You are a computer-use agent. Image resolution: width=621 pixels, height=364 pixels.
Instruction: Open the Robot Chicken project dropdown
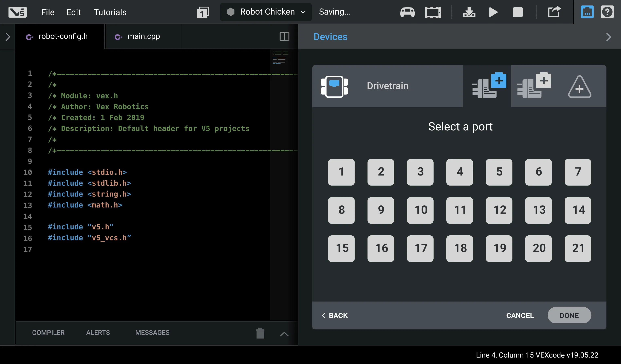point(266,12)
